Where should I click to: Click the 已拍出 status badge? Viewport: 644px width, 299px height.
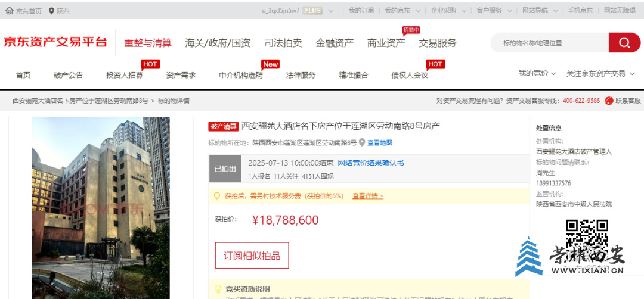click(225, 168)
